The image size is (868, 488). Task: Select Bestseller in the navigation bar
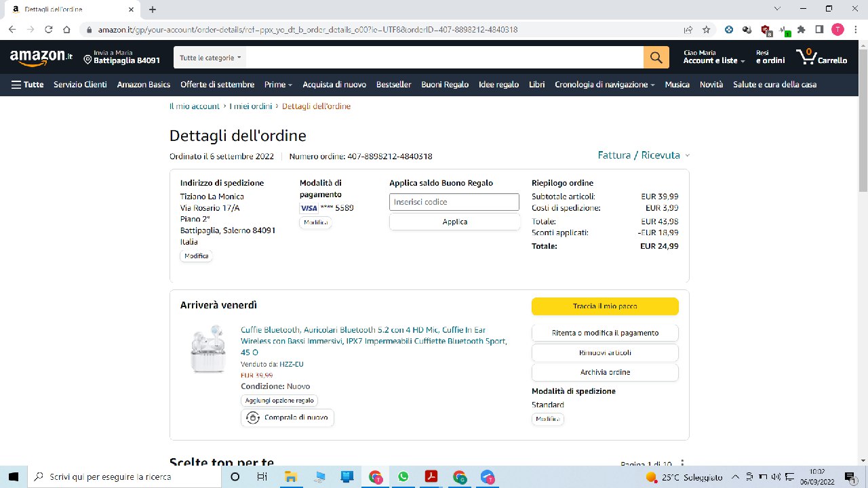[393, 85]
